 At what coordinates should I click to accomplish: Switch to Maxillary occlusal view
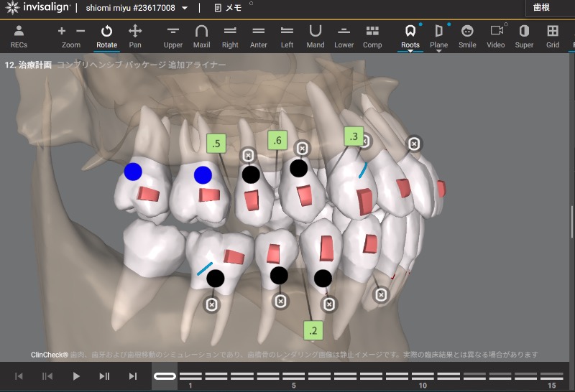(x=202, y=36)
